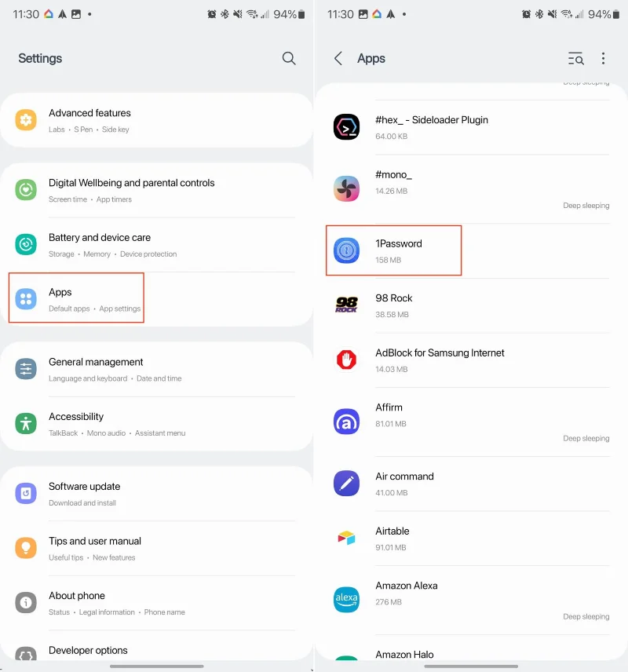Tap the 98 Rock app icon
The height and width of the screenshot is (672, 628).
coord(346,305)
